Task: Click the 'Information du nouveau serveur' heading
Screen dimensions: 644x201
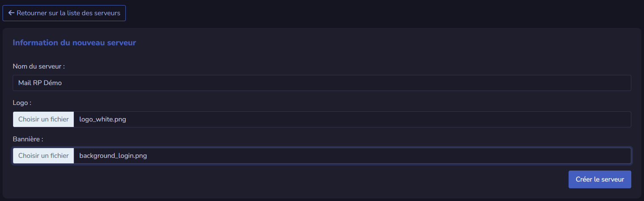Action: tap(74, 43)
